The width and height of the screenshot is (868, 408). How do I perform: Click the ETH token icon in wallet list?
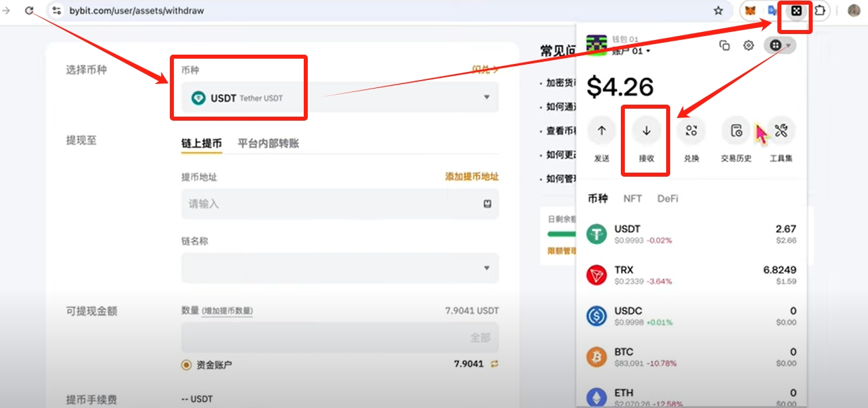597,397
